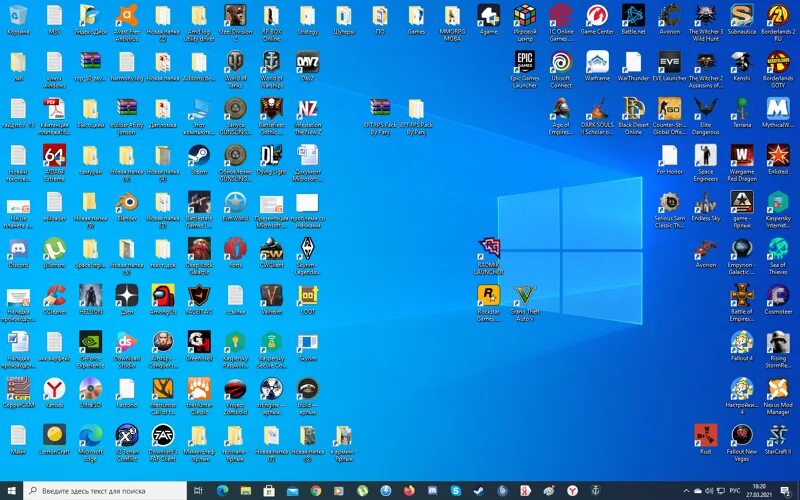
Task: Select the Microsoft Edge desktop shortcut
Action: coord(90,436)
